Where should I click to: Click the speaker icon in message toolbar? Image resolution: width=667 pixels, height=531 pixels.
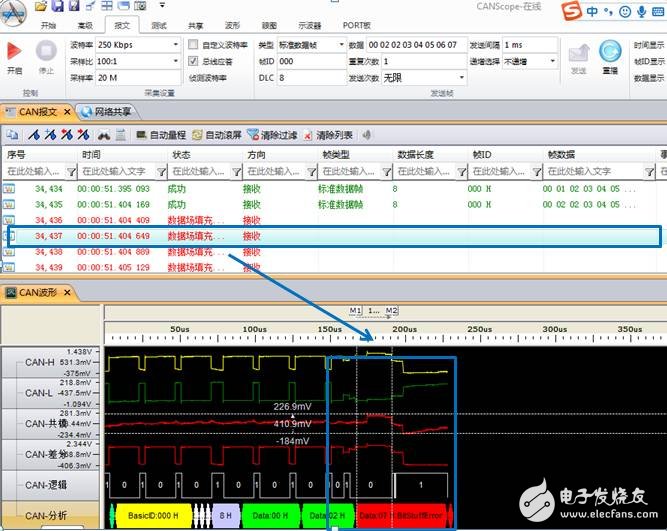[x=367, y=135]
